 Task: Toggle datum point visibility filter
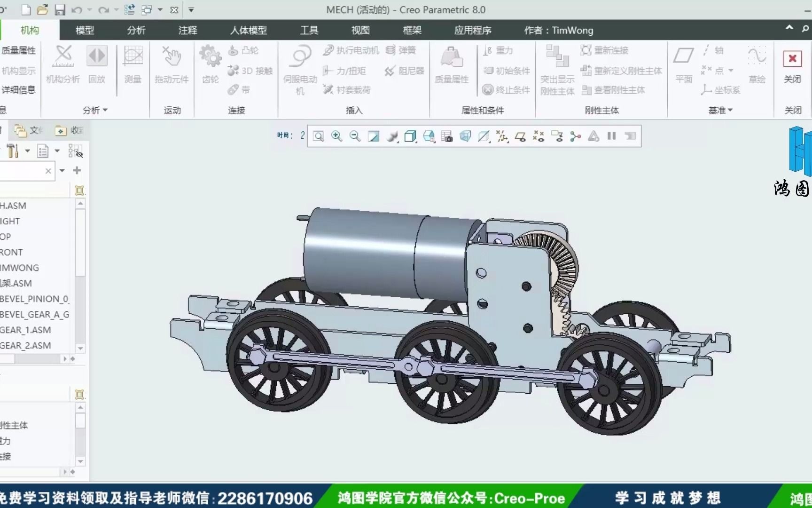[x=539, y=136]
